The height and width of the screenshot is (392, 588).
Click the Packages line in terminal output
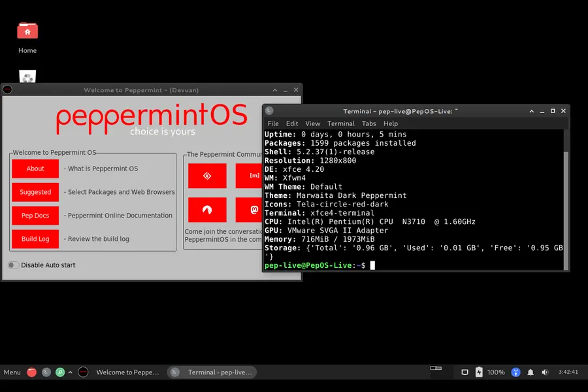click(x=340, y=143)
